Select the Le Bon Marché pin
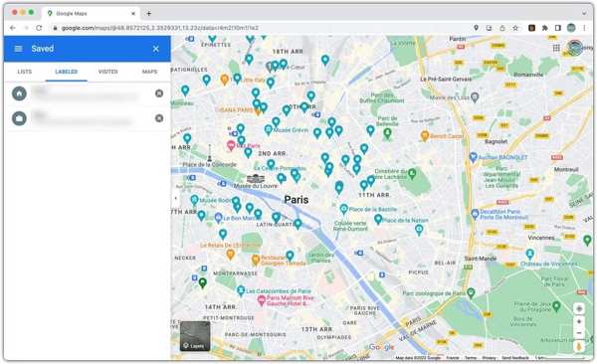Viewport: 597px width, 364px height. click(218, 218)
